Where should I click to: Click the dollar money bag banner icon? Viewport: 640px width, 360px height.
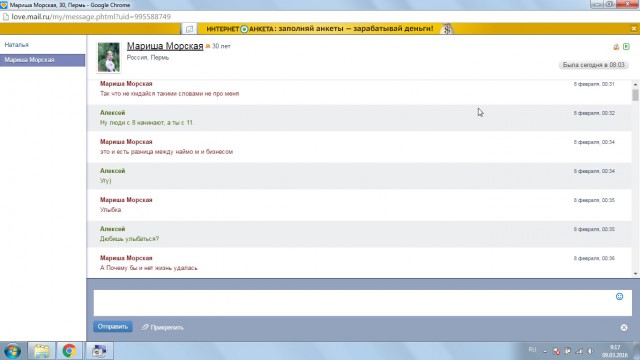tap(447, 29)
